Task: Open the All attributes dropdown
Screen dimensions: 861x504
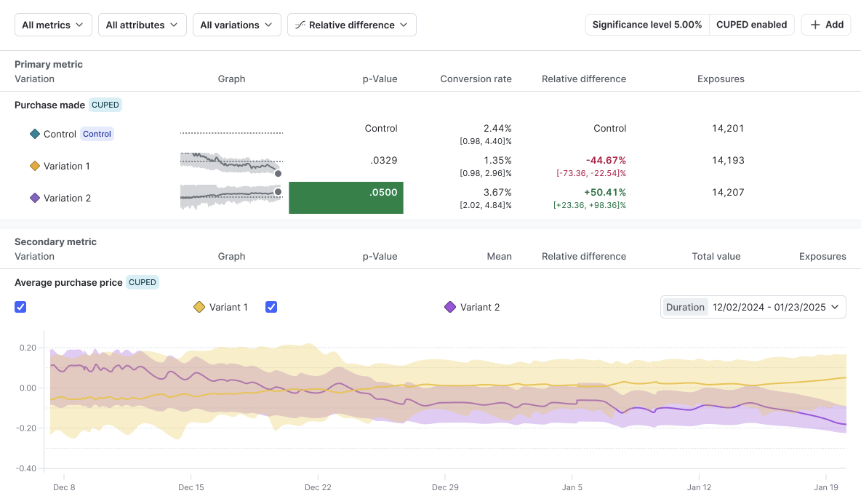Action: click(143, 25)
